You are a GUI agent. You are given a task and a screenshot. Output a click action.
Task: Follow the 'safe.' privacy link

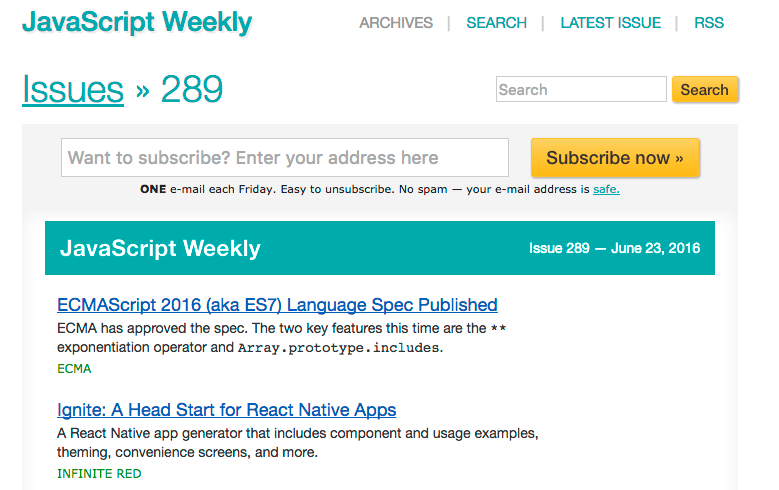pyautogui.click(x=606, y=189)
